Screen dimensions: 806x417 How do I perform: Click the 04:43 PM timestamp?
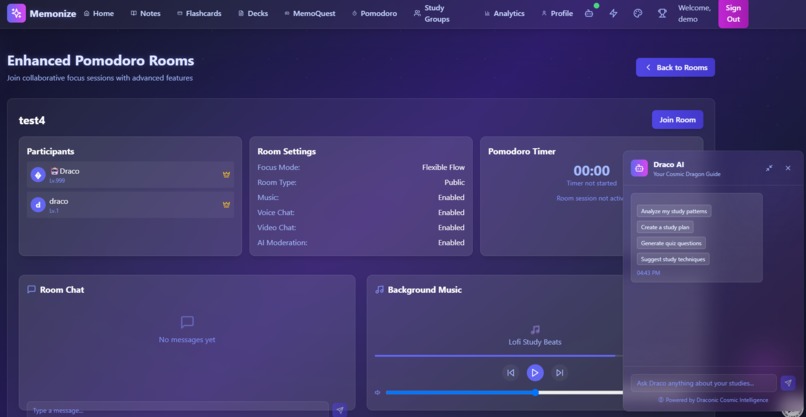click(x=648, y=273)
